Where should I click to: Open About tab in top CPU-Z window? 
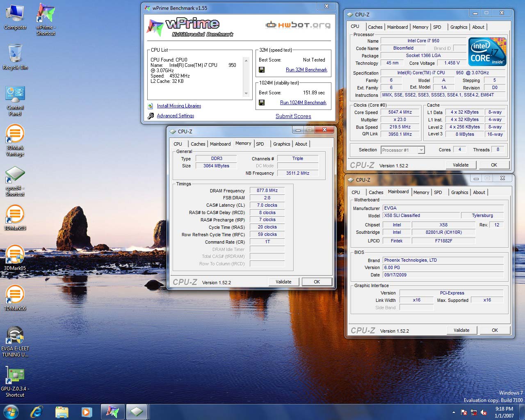pos(478,27)
